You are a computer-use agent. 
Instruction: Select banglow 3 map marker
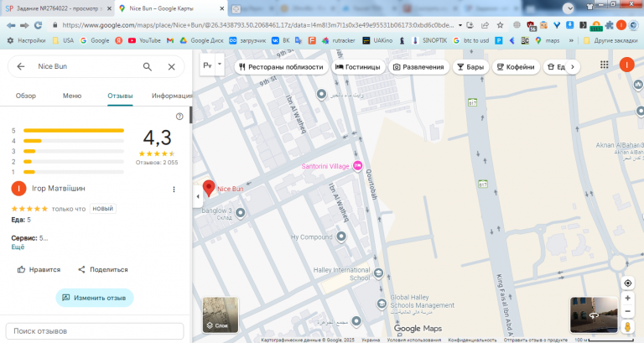241,212
